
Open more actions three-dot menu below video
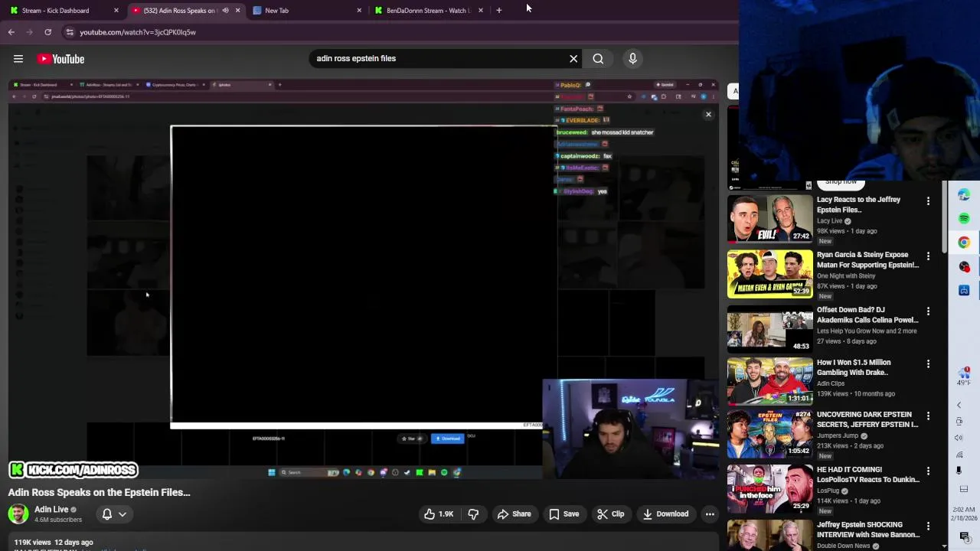click(710, 514)
